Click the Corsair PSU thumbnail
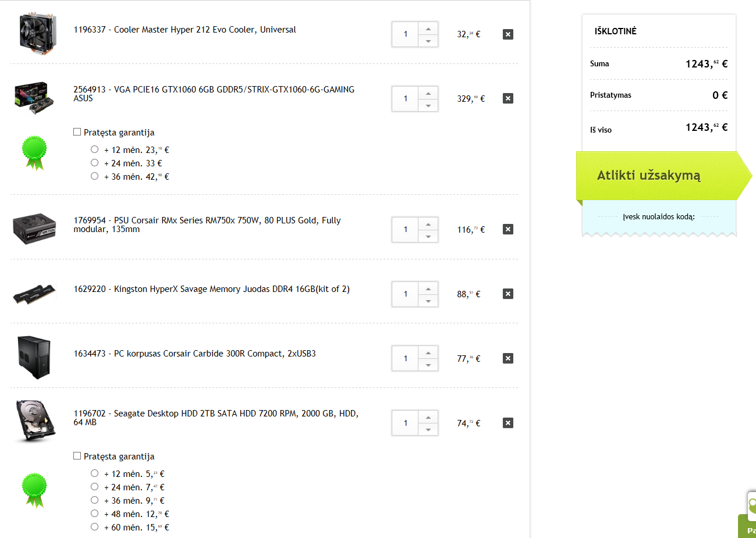This screenshot has width=756, height=538. pos(34,228)
